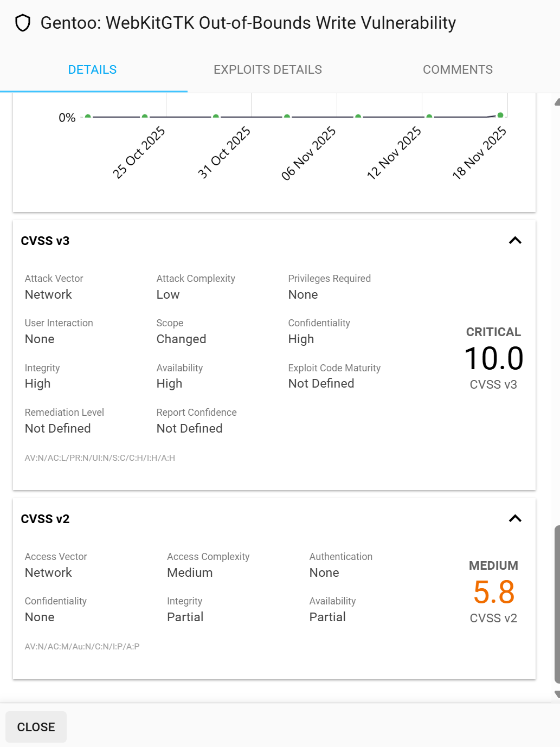Viewport: 560px width, 747px height.
Task: Collapse the CVSS v2 section chevron
Action: [x=515, y=519]
